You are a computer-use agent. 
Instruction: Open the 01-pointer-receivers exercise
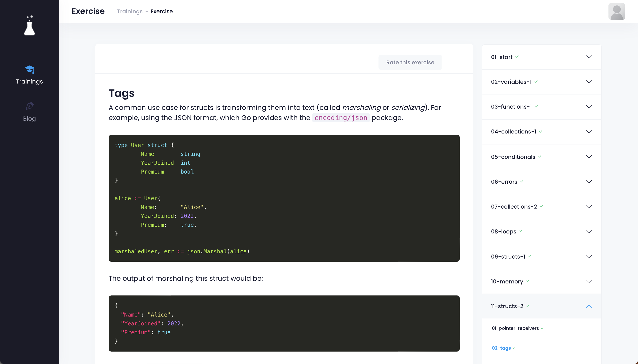pos(515,328)
